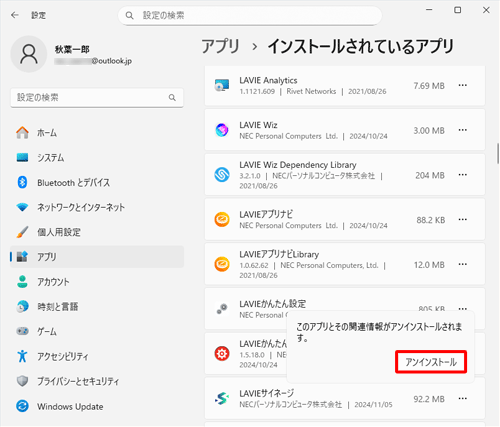This screenshot has height=427, width=500.
Task: Click the LAVIEかんたん設定 gear icon
Action: pyautogui.click(x=222, y=309)
